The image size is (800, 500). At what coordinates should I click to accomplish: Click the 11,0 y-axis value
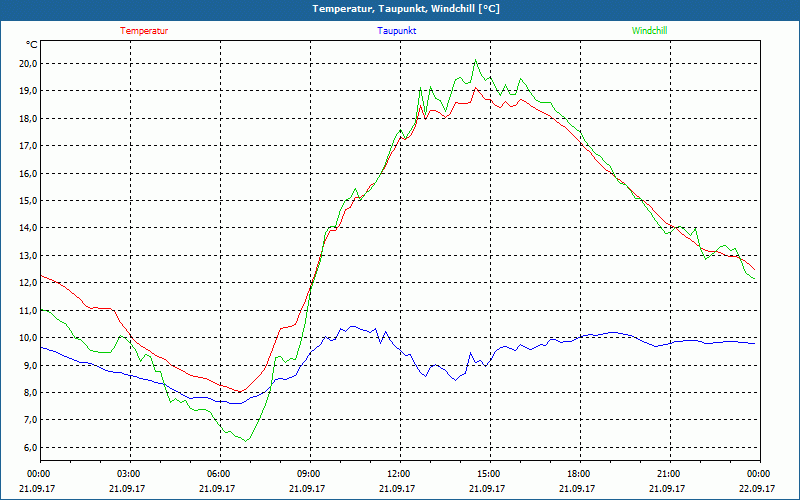pos(28,310)
